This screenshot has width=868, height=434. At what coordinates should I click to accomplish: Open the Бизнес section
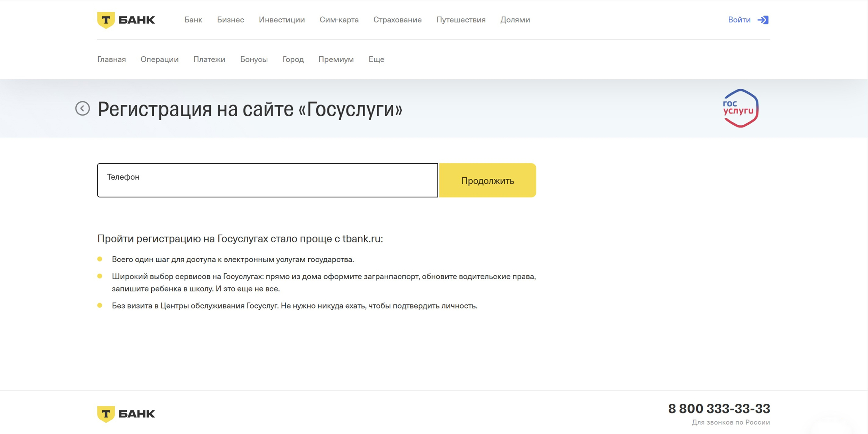pyautogui.click(x=231, y=20)
